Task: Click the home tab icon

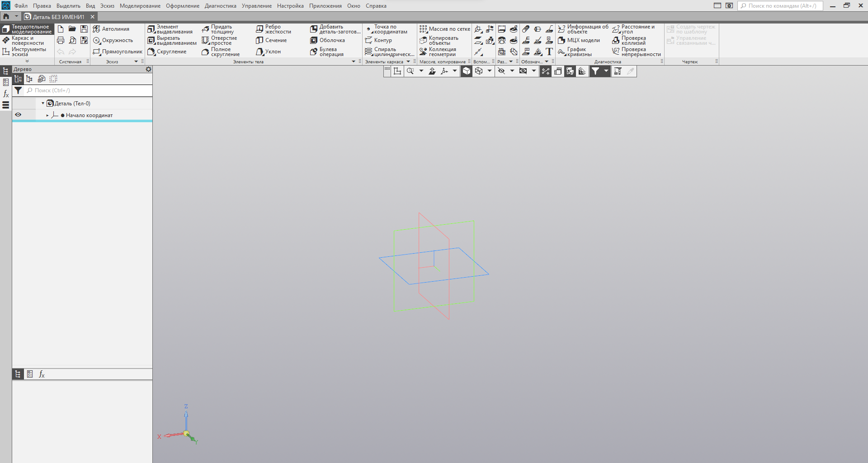Action: (x=6, y=16)
